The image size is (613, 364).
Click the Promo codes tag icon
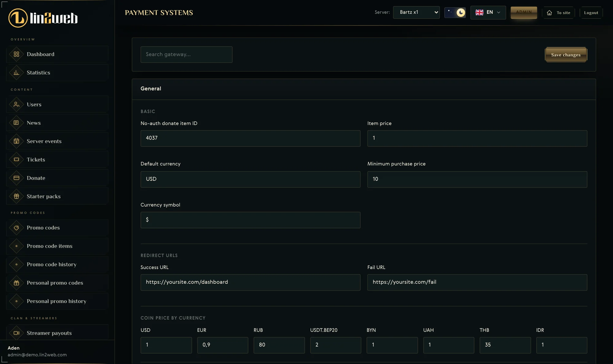(17, 228)
